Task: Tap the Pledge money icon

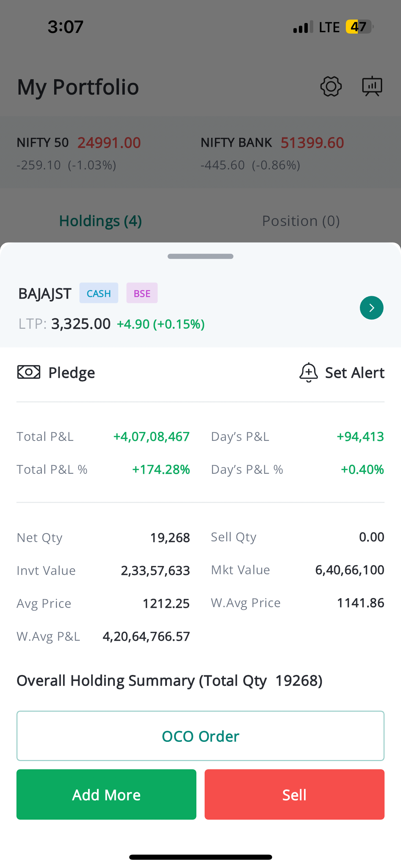Action: [29, 372]
